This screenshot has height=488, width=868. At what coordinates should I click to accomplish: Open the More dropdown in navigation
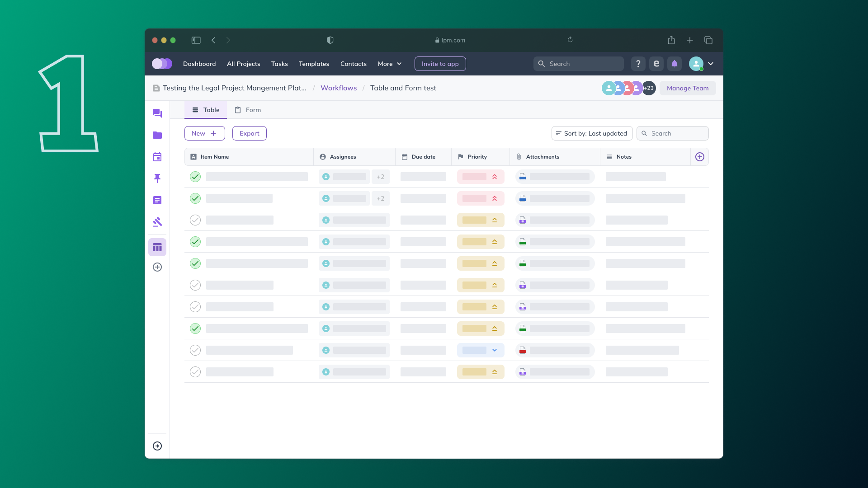click(x=390, y=64)
